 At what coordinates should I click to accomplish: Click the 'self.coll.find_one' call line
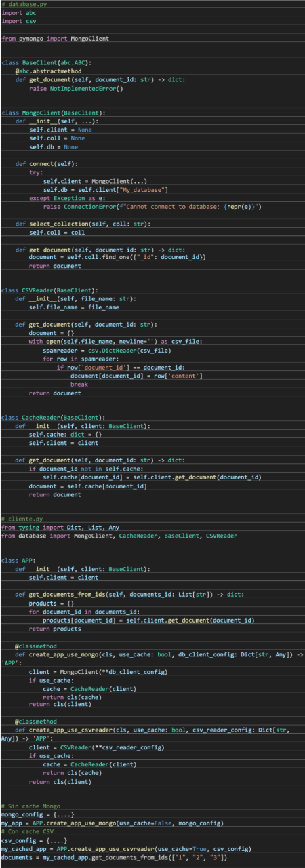click(117, 257)
